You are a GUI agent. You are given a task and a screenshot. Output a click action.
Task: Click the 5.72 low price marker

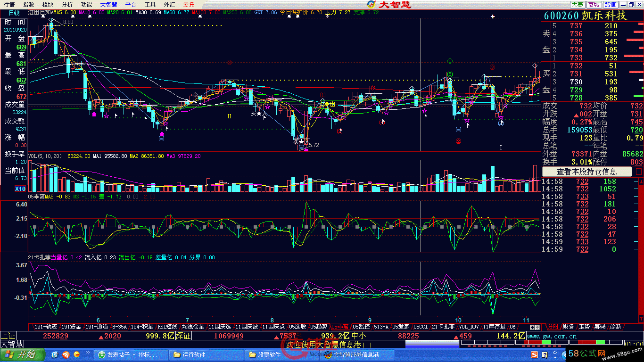click(314, 145)
